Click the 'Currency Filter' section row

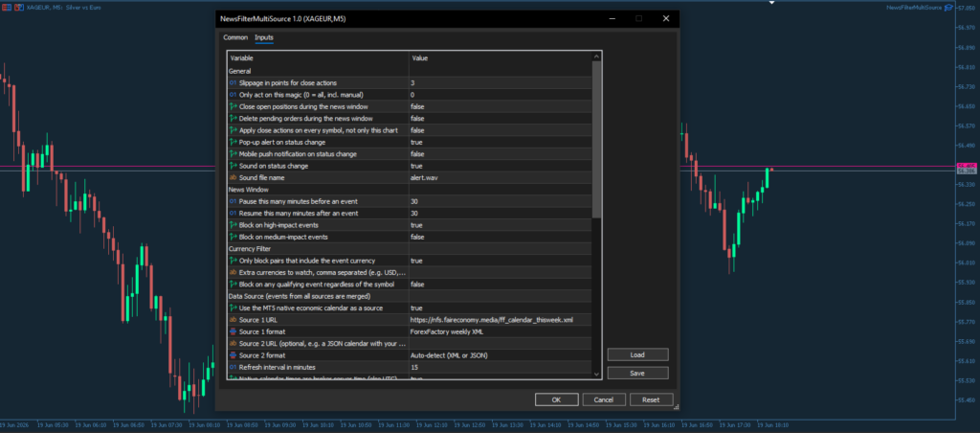click(410, 248)
